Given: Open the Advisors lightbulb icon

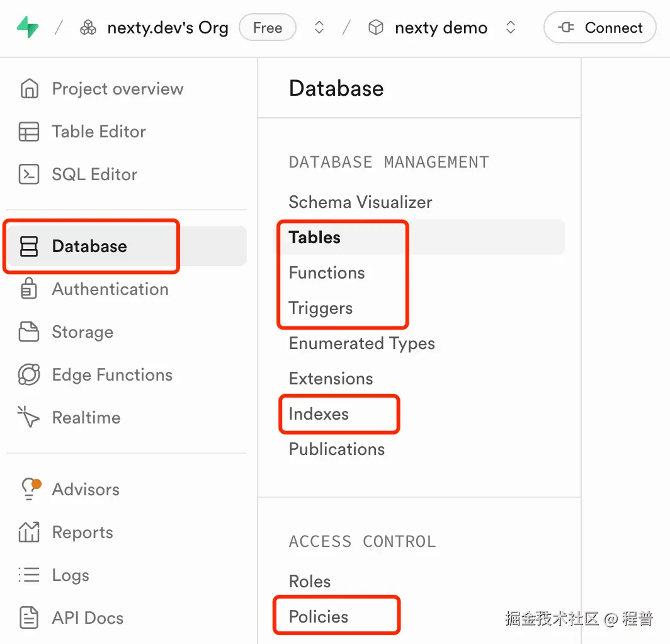Looking at the screenshot, I should 30,490.
